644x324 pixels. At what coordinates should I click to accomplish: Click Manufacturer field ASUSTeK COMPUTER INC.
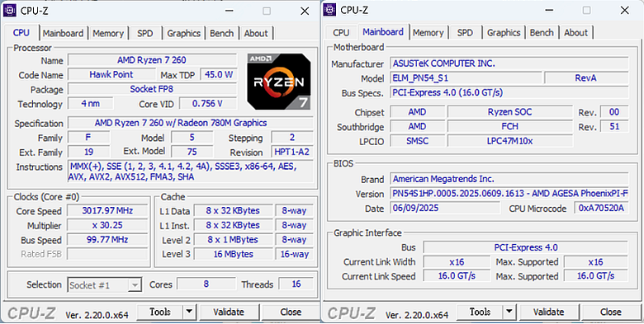point(509,63)
